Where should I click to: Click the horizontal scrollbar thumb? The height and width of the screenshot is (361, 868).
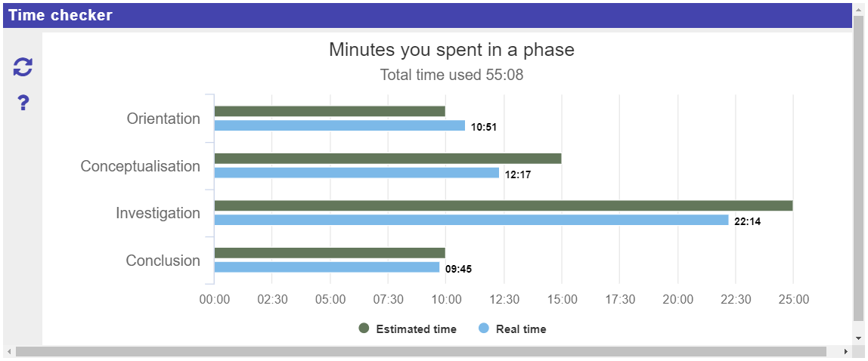(420, 351)
